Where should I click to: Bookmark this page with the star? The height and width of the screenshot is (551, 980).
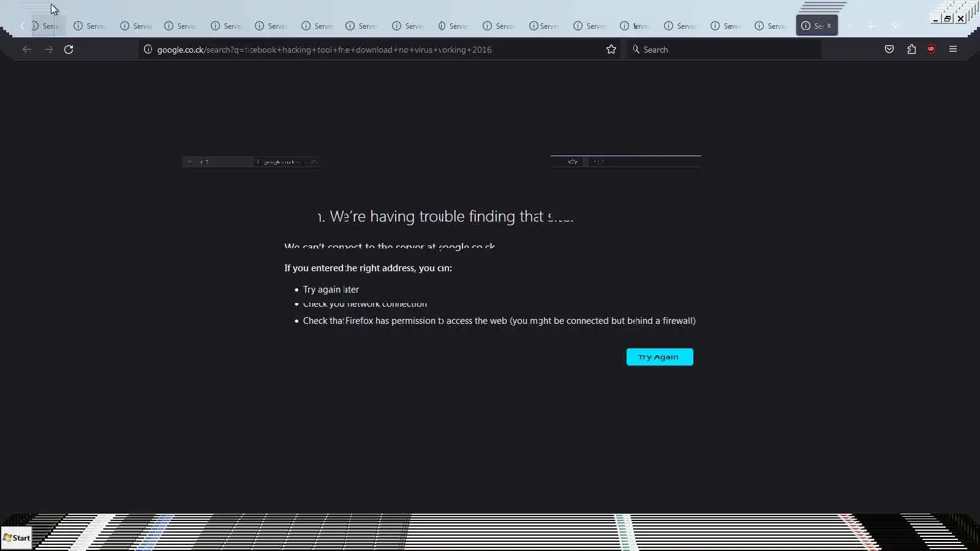(611, 50)
